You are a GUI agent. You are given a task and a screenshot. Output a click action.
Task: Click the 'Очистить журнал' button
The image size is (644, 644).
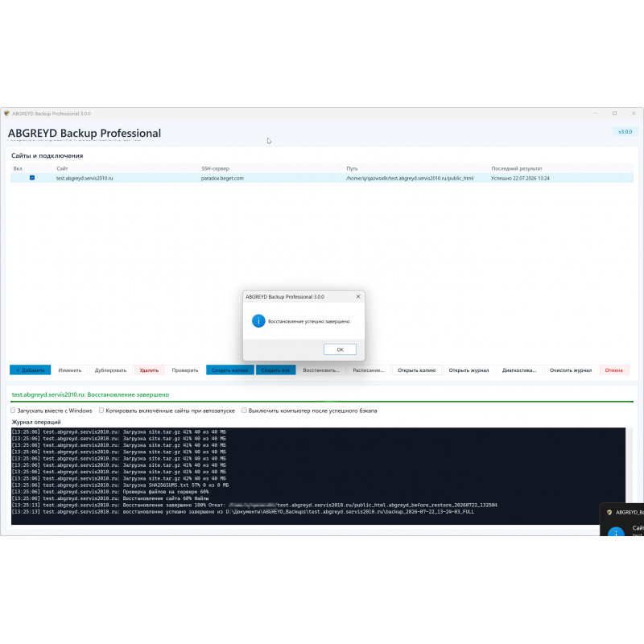571,370
